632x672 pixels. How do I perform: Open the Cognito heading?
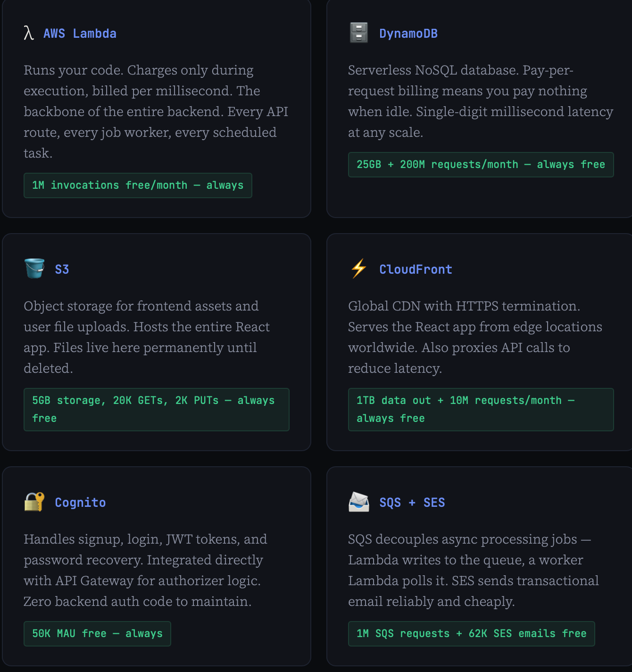click(x=80, y=503)
